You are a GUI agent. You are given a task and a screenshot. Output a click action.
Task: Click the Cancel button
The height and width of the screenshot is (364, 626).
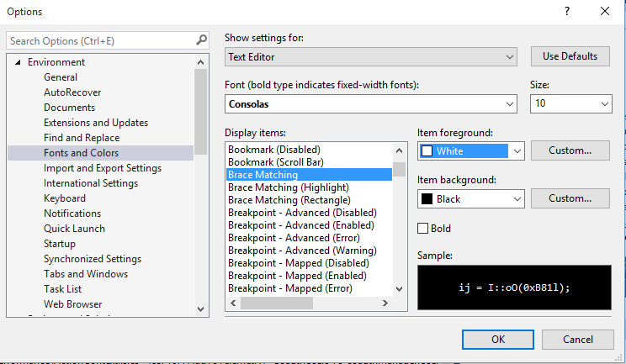pyautogui.click(x=578, y=340)
